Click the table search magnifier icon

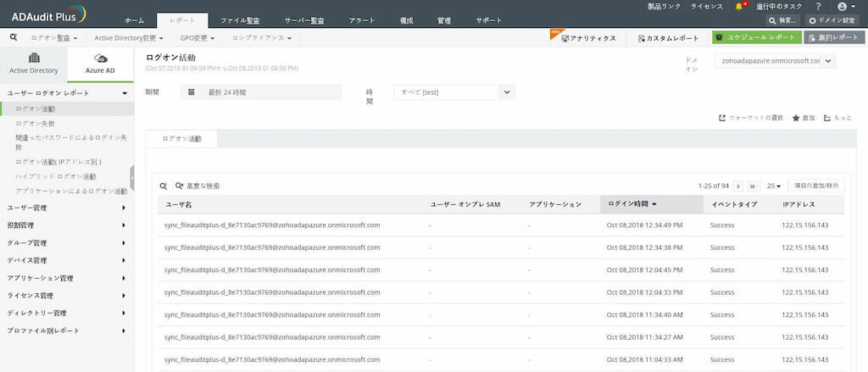point(164,186)
